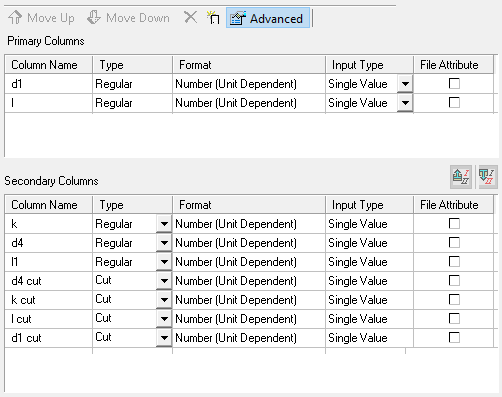Toggle the Advanced button
502x397 pixels.
point(268,18)
